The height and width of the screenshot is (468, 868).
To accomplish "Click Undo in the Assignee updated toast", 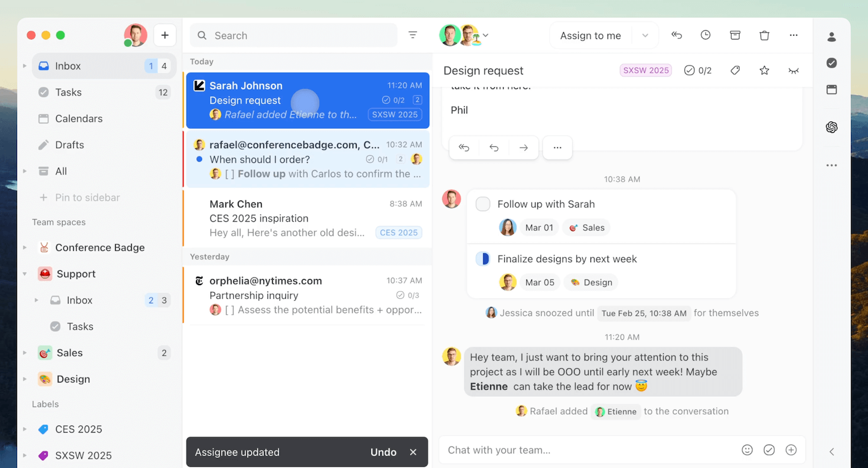I will tap(383, 452).
